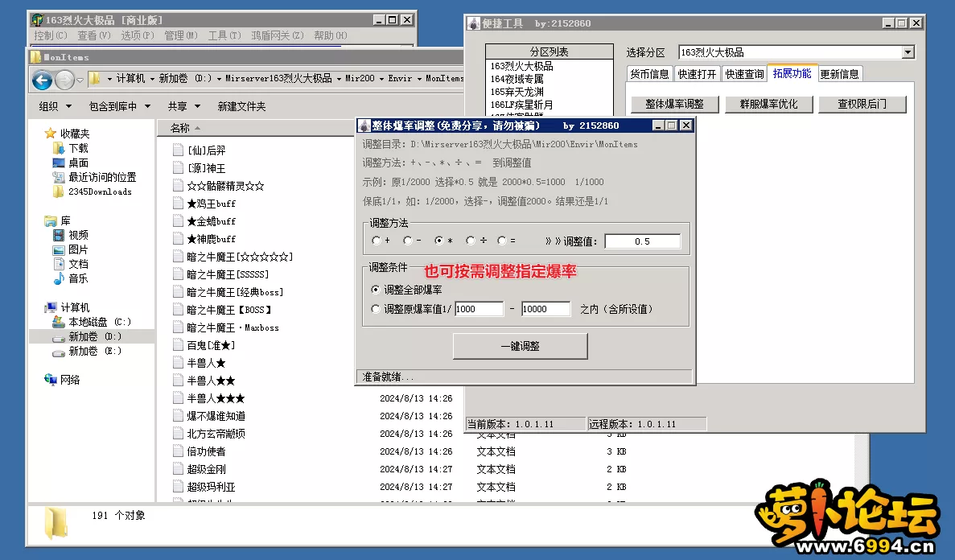The height and width of the screenshot is (560, 955).
Task: Open the 控制(C) menu
Action: click(51, 35)
